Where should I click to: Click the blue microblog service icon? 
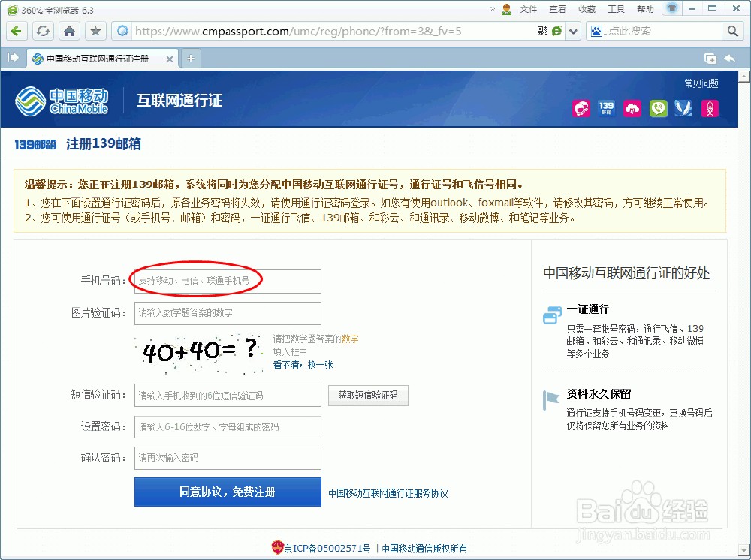683,108
